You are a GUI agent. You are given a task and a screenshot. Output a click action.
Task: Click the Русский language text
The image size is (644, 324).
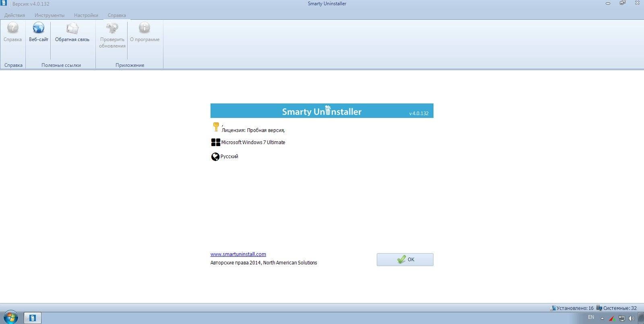tap(229, 157)
